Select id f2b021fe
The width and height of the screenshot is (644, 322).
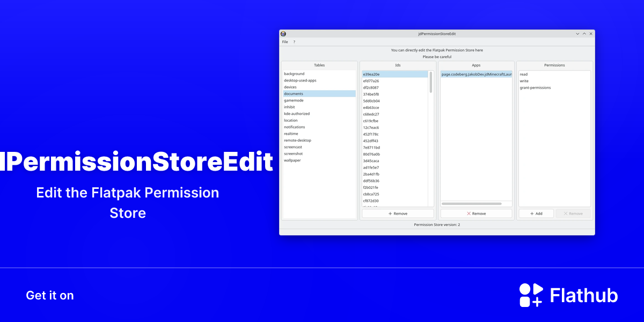click(395, 187)
